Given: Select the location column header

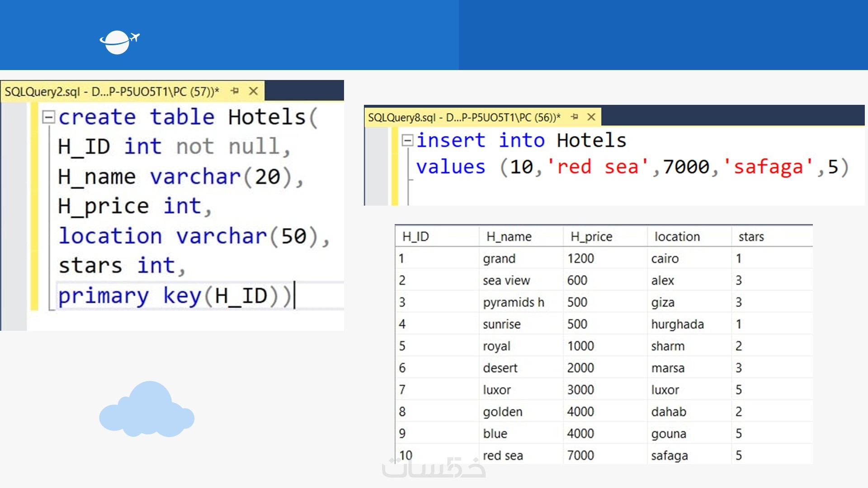Looking at the screenshot, I should click(x=677, y=236).
